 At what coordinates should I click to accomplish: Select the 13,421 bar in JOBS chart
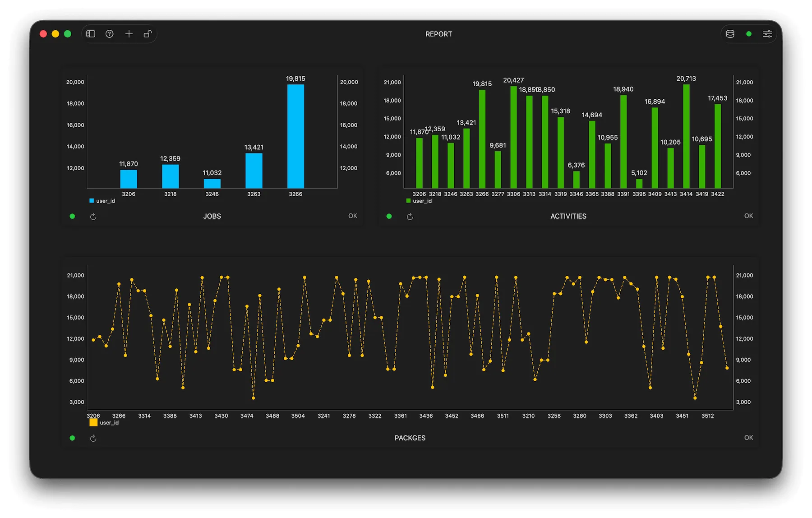point(254,171)
